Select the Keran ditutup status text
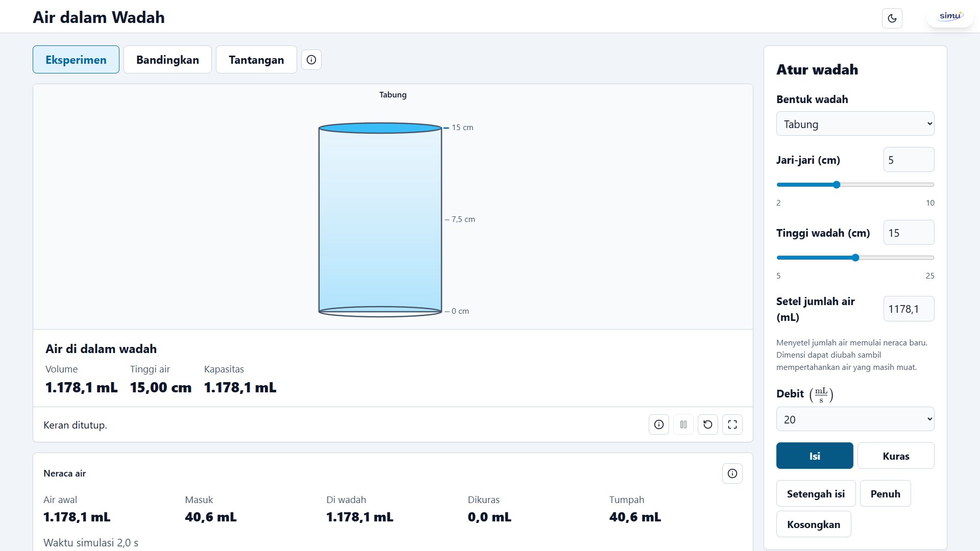980x551 pixels. click(x=75, y=425)
